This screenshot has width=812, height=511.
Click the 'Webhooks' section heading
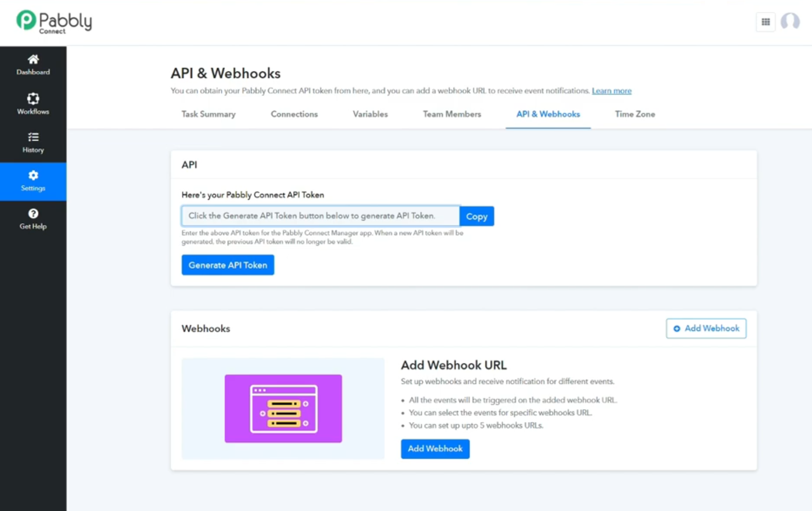206,329
